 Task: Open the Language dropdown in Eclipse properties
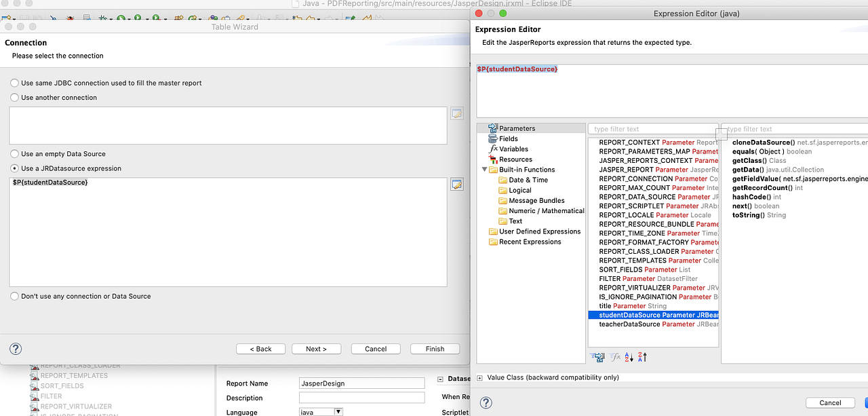point(338,412)
